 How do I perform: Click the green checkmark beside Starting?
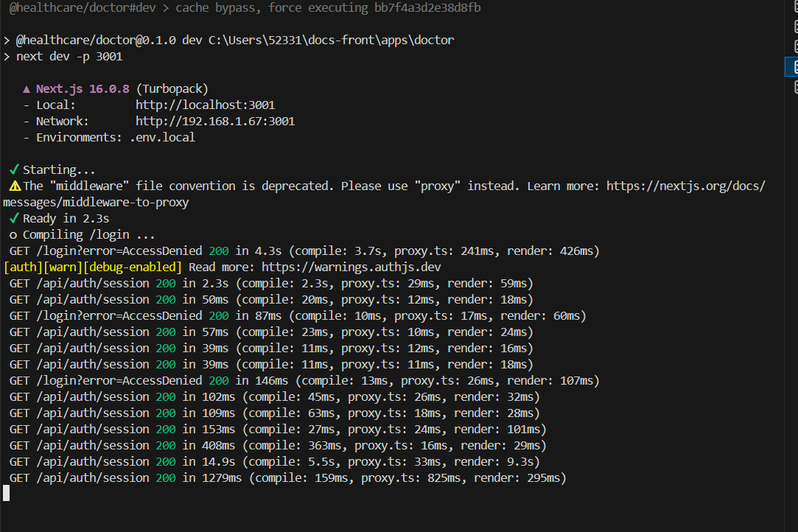pyautogui.click(x=14, y=170)
